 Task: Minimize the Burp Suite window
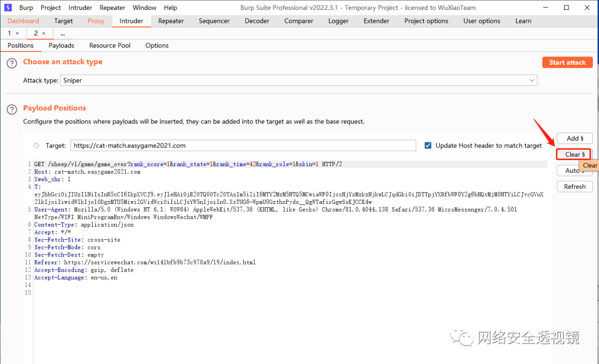point(546,8)
